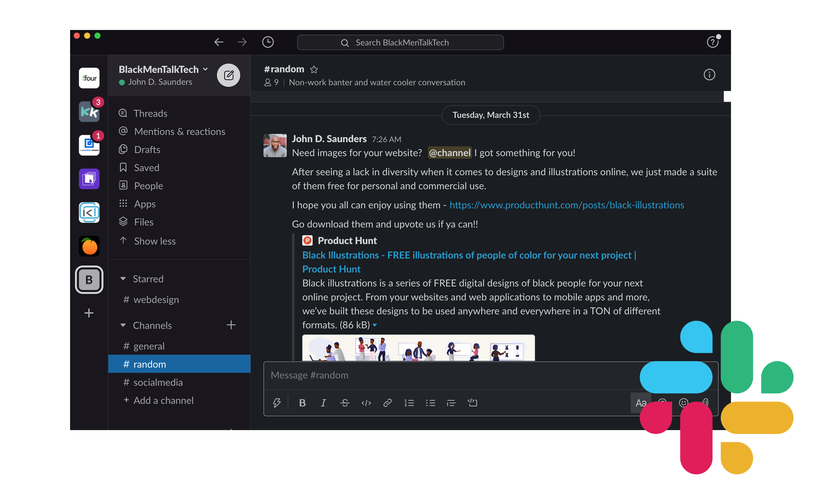Screen dimensions: 833x504
Task: Click the Tuesday, March 31st date pill
Action: pos(491,115)
